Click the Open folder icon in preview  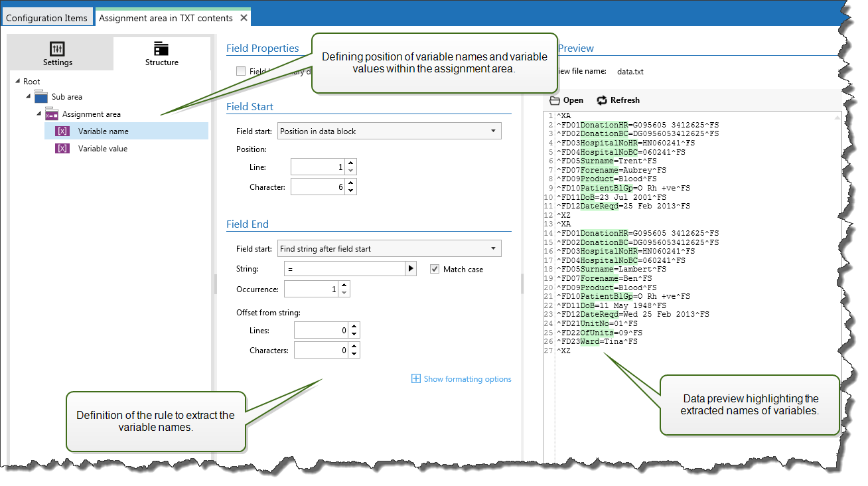pyautogui.click(x=555, y=100)
